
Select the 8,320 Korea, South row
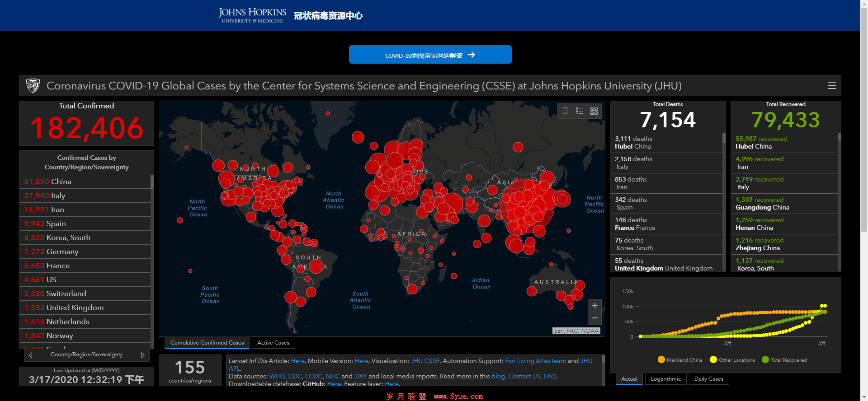pyautogui.click(x=85, y=238)
